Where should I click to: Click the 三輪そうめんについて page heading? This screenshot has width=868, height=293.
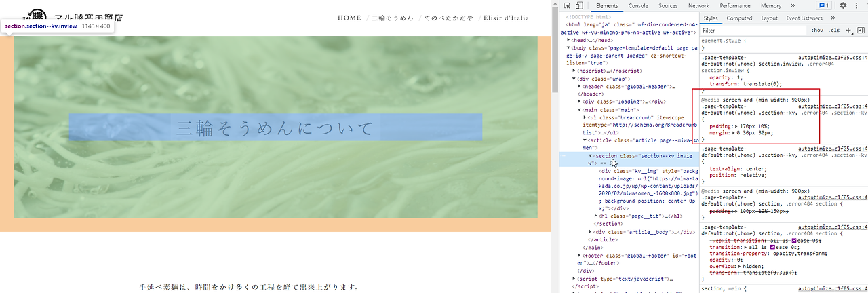coord(275,128)
